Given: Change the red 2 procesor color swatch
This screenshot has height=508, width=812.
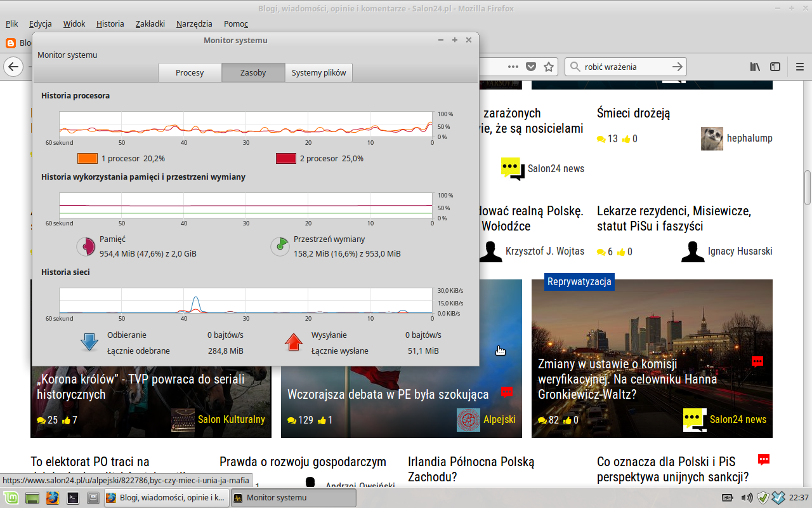Looking at the screenshot, I should (x=286, y=158).
